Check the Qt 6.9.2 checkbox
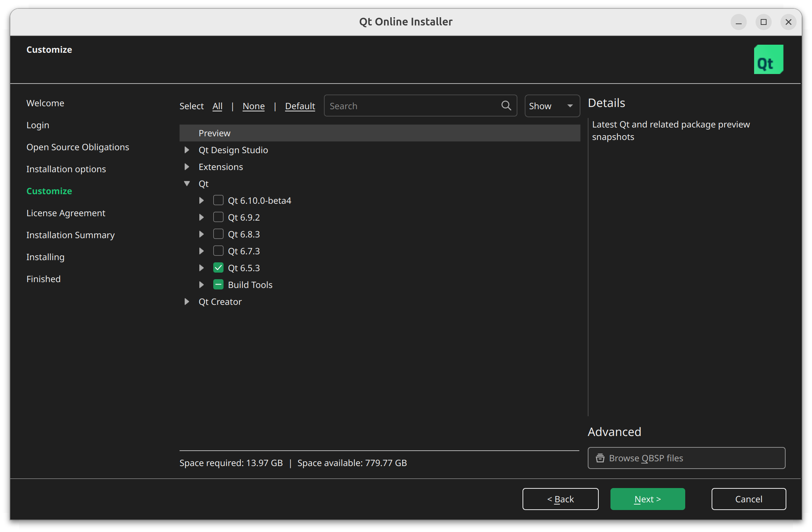This screenshot has width=812, height=532. tap(218, 217)
